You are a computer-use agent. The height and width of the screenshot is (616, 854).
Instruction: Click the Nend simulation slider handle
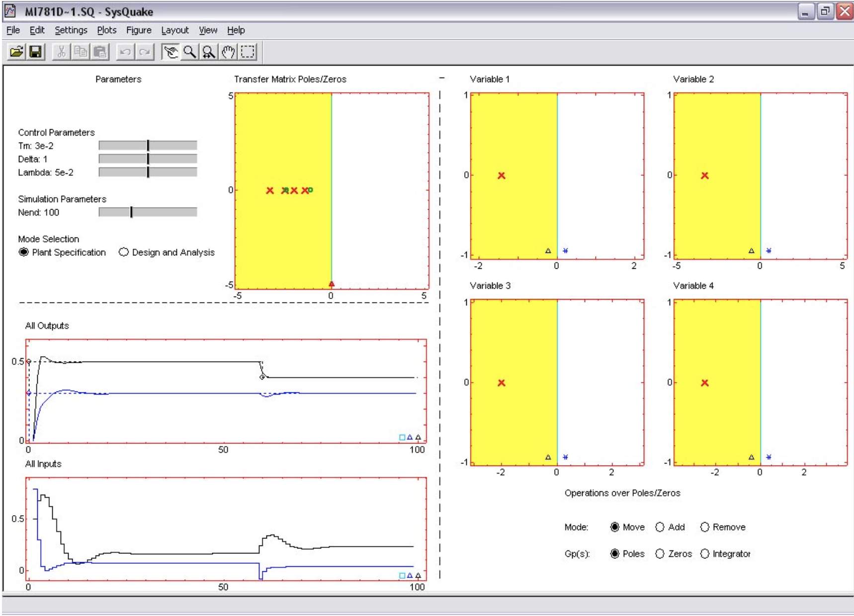pyautogui.click(x=131, y=213)
